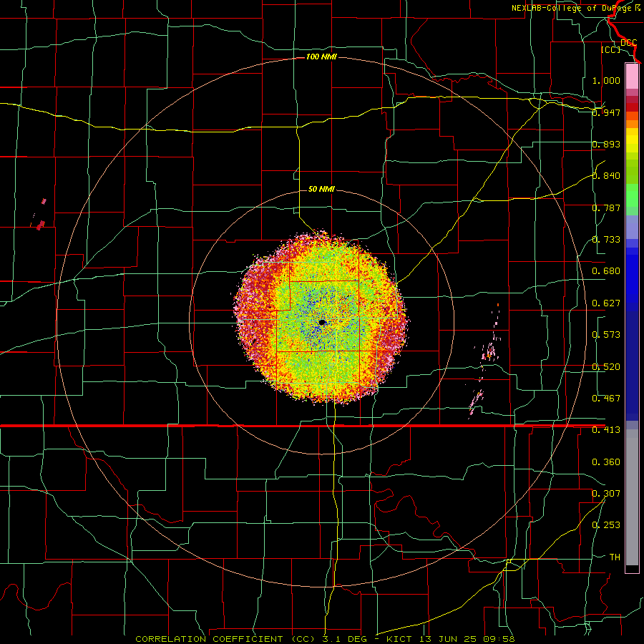This screenshot has height=644, width=644.
Task: Click the lavender segment beside 0.733
Action: coord(632,227)
